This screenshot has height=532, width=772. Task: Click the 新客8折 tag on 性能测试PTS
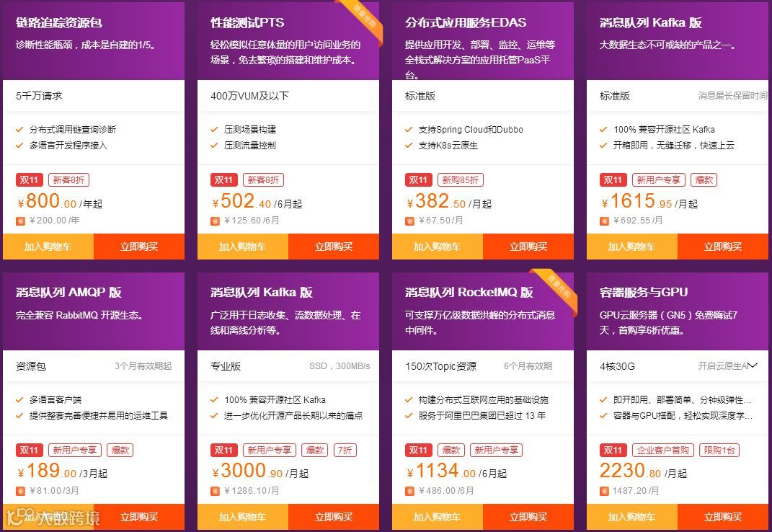(263, 179)
